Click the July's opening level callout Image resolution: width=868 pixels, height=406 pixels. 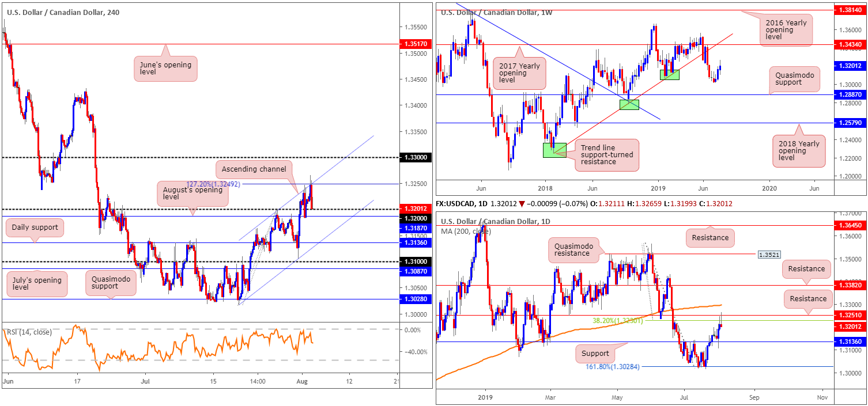(x=36, y=284)
